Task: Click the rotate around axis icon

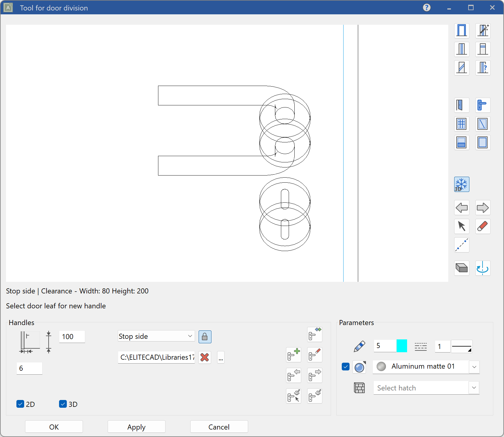Action: point(483,268)
